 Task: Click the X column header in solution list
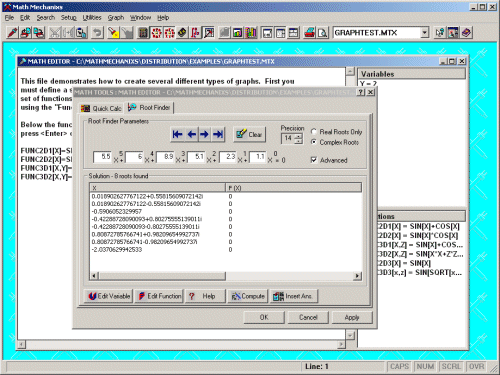click(x=157, y=188)
